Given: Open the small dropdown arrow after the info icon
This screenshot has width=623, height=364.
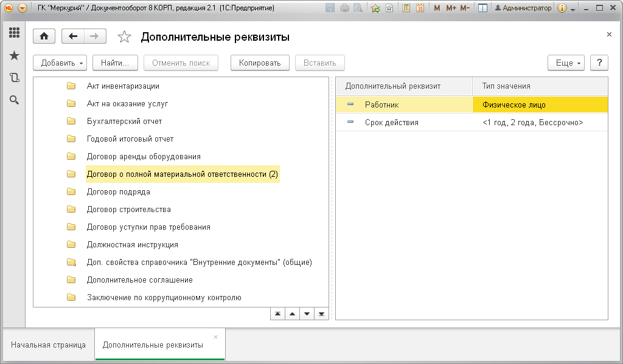Looking at the screenshot, I should coord(573,9).
